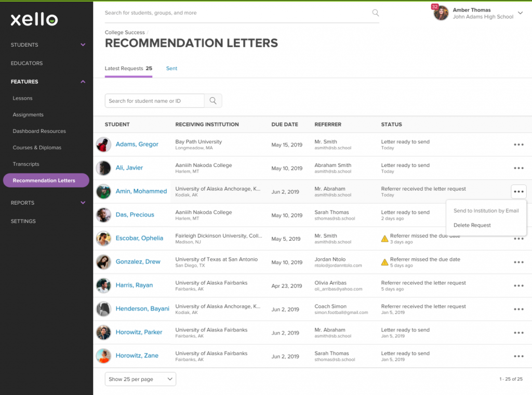532x395 pixels.
Task: Click the Xello logo
Action: point(33,19)
